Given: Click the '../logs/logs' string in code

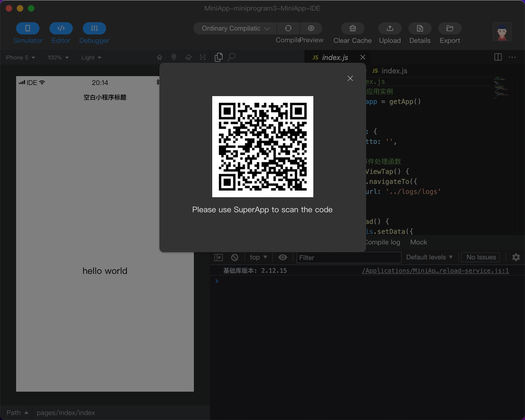Looking at the screenshot, I should coord(413,192).
